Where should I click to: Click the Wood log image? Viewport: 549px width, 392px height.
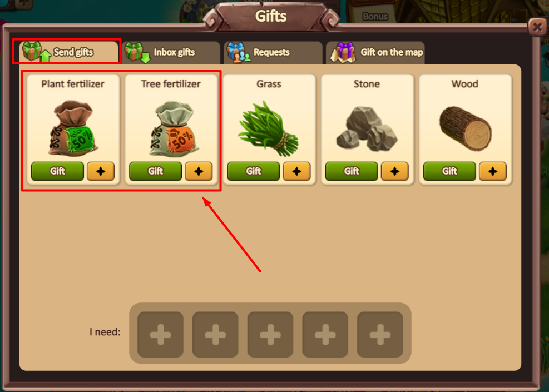tap(466, 128)
